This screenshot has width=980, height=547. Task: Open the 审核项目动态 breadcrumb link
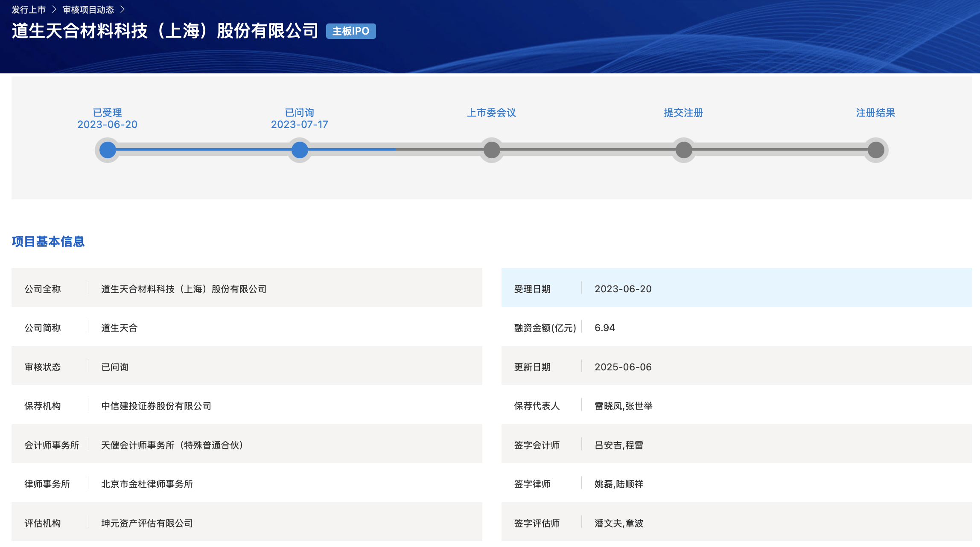point(88,9)
